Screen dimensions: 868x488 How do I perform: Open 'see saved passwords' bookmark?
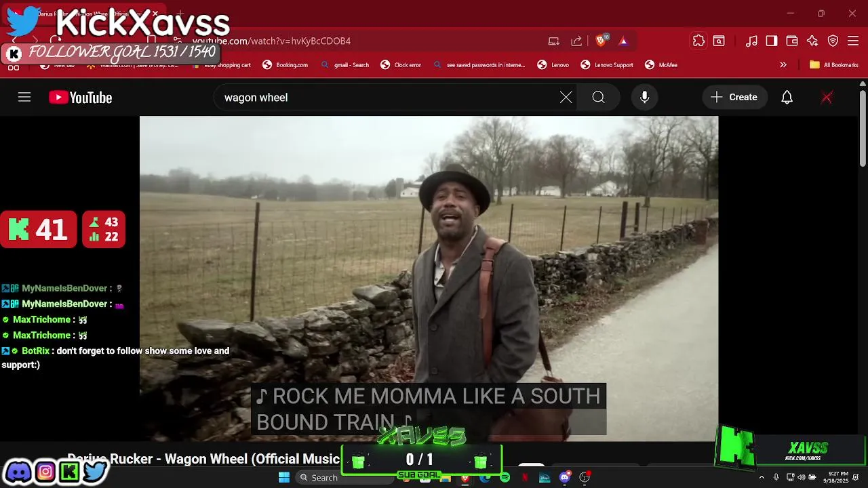tap(479, 65)
